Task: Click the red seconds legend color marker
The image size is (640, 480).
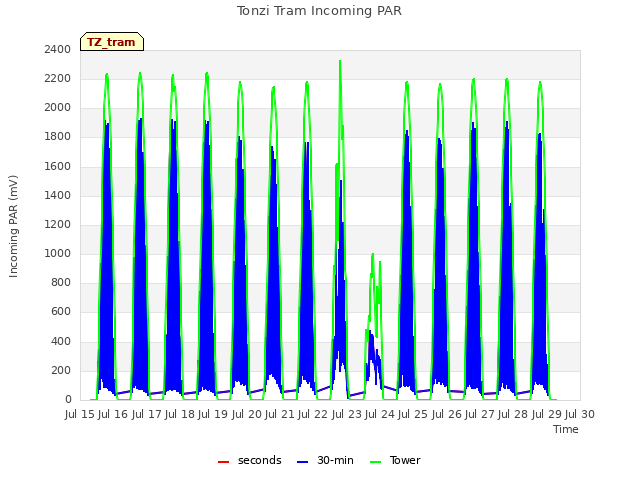Action: (223, 462)
